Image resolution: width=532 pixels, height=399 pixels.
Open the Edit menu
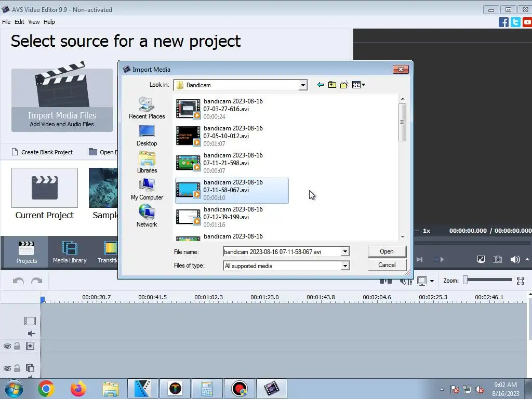point(19,22)
